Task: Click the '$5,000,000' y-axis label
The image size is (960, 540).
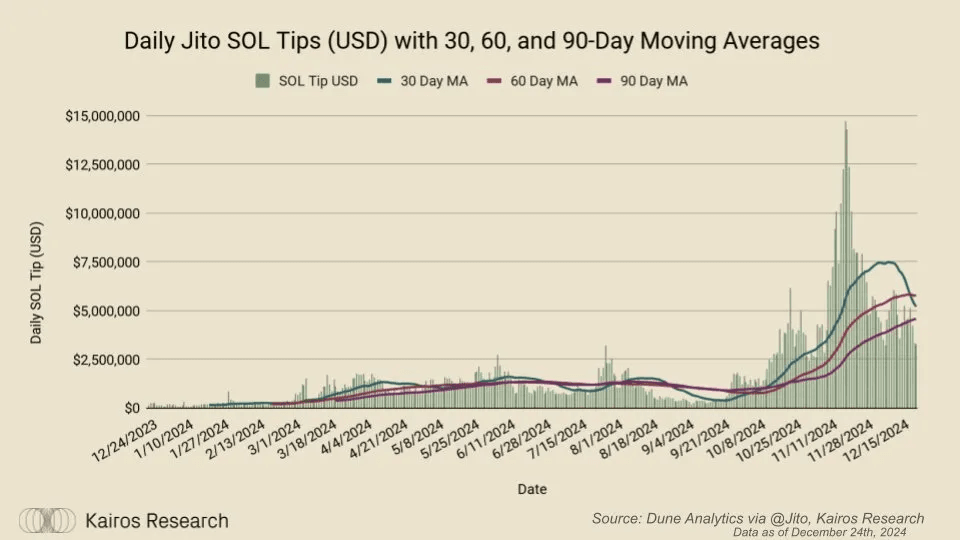Action: coord(107,311)
